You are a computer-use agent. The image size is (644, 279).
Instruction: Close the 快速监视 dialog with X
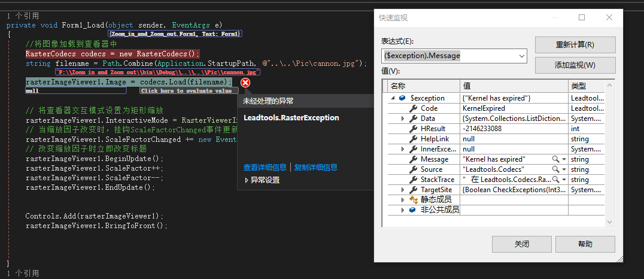pos(609,17)
